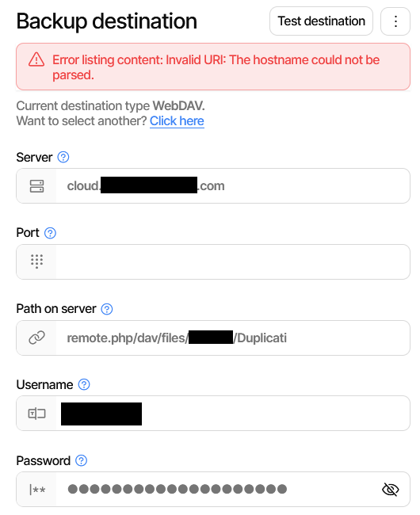This screenshot has height=515, width=420.
Task: Open the three-dot more options menu
Action: coord(395,21)
